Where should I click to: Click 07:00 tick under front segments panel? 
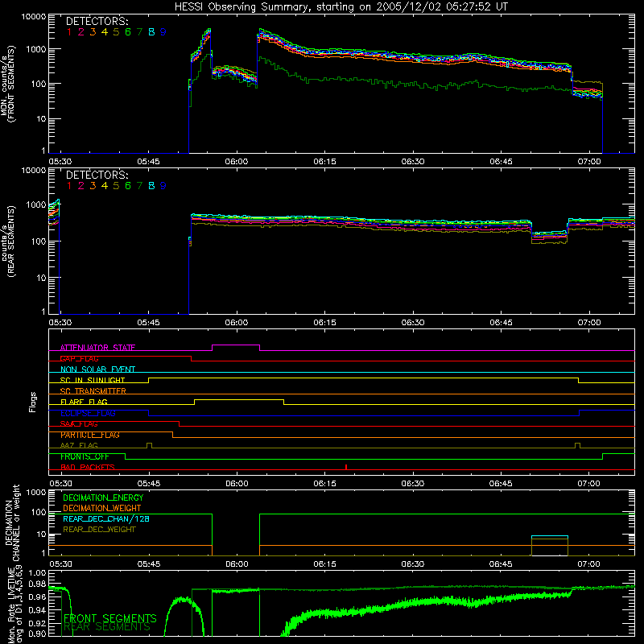tap(589, 162)
